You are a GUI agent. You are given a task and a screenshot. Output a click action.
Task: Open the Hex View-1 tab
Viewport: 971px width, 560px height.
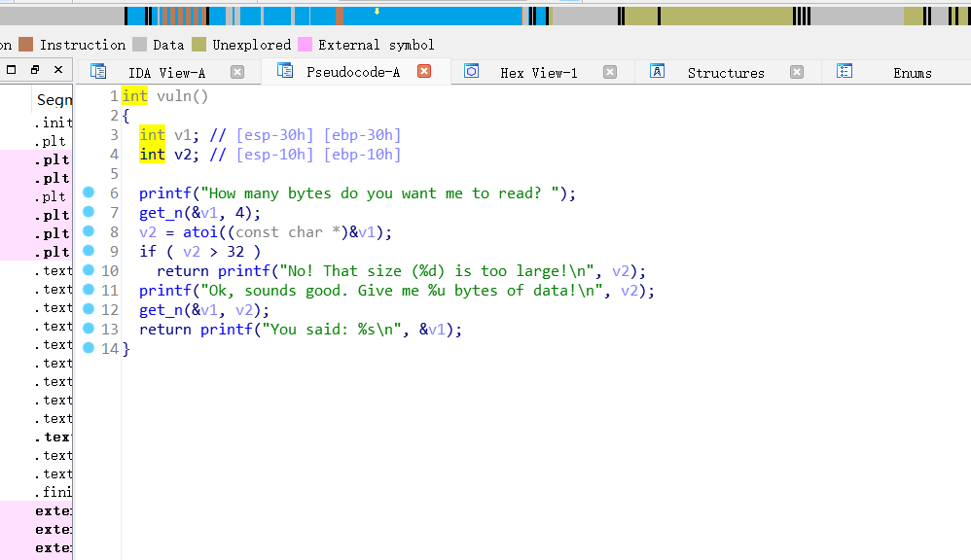click(539, 72)
